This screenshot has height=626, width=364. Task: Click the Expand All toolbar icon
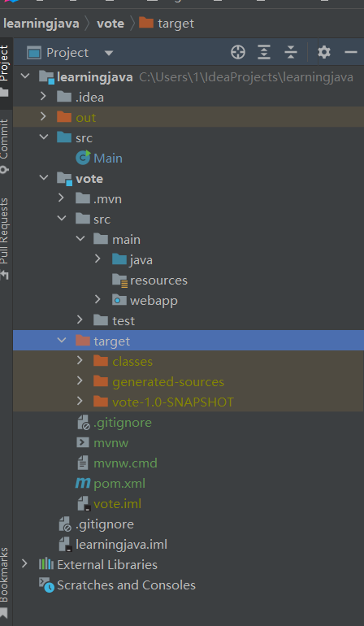[x=264, y=52]
